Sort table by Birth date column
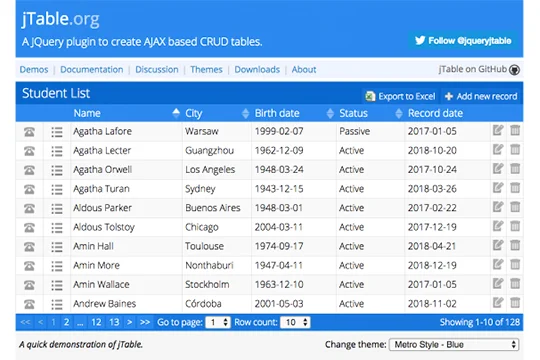Image resolution: width=540 pixels, height=360 pixels. [294, 113]
